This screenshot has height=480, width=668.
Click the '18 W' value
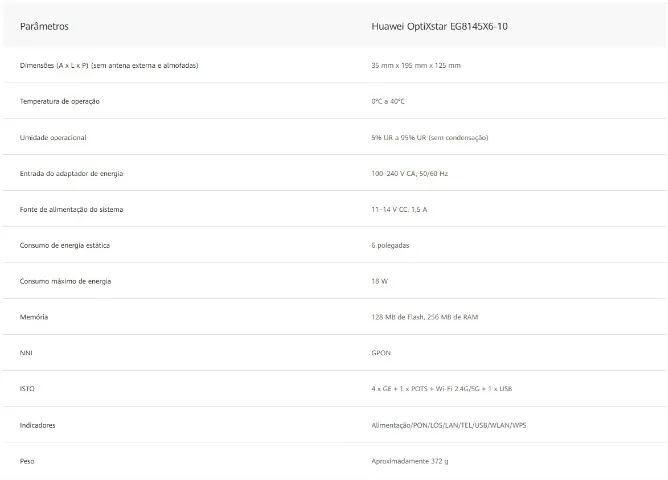click(379, 281)
